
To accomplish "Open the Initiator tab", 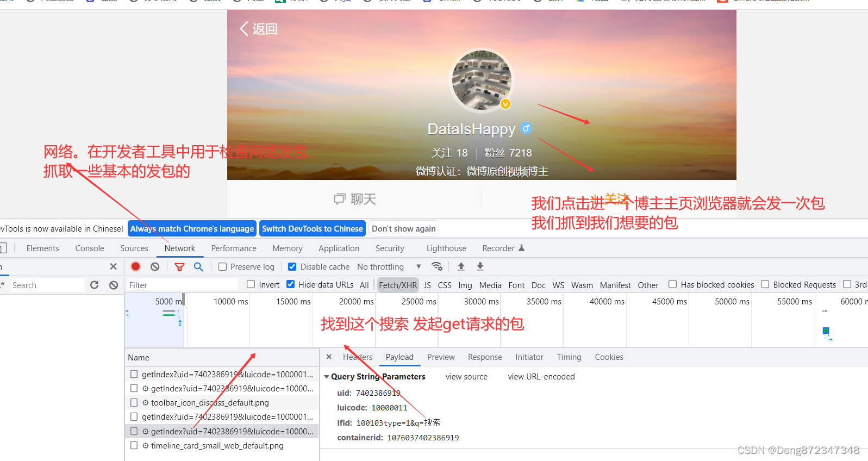I will pyautogui.click(x=529, y=357).
